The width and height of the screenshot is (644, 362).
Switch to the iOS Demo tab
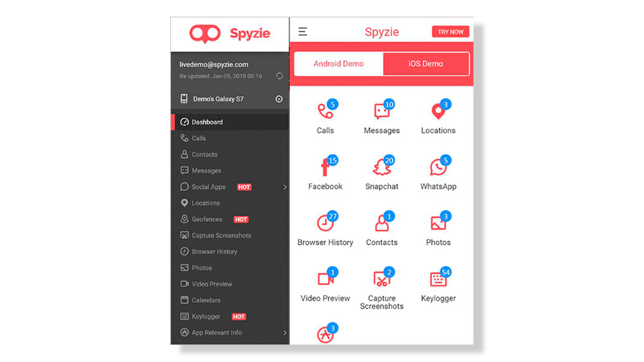[x=426, y=64]
